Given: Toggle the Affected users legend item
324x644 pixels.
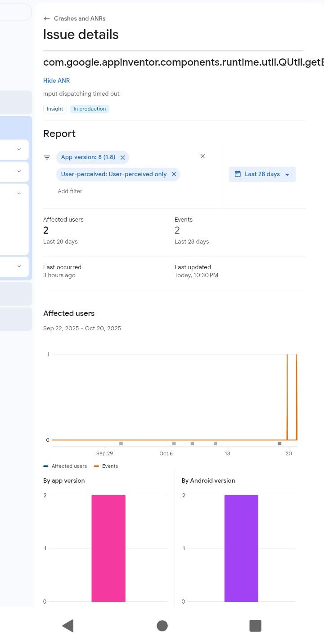Looking at the screenshot, I should click(x=65, y=466).
